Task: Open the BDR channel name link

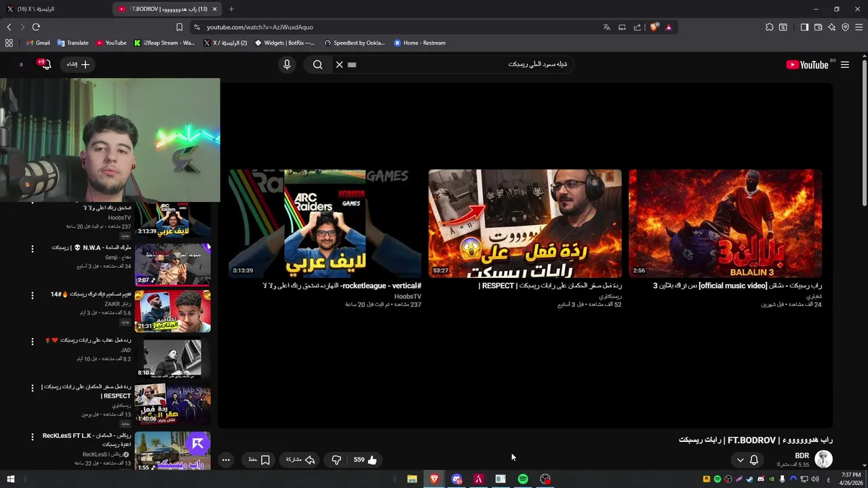Action: [802, 455]
